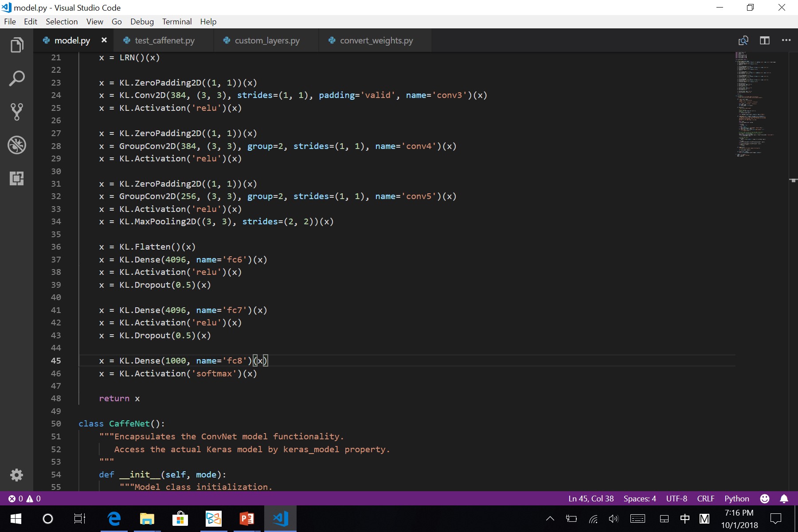Viewport: 798px width, 532px height.
Task: Change the CRLF line ending setting
Action: pos(705,499)
